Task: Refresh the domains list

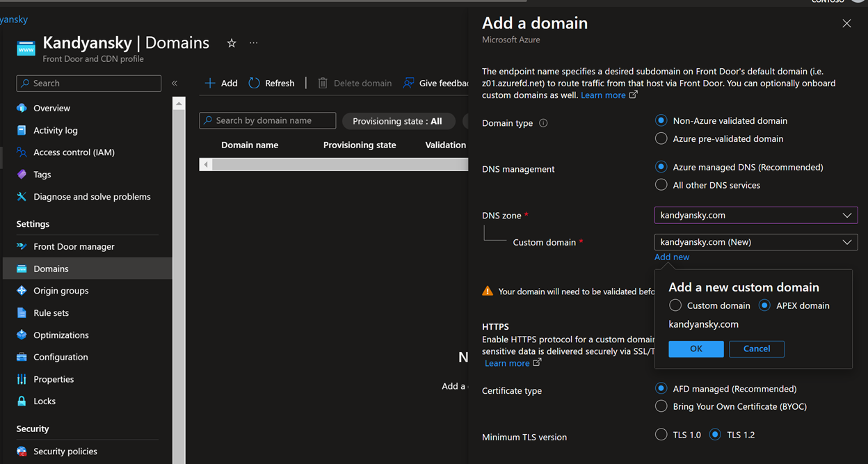Action: (x=271, y=83)
